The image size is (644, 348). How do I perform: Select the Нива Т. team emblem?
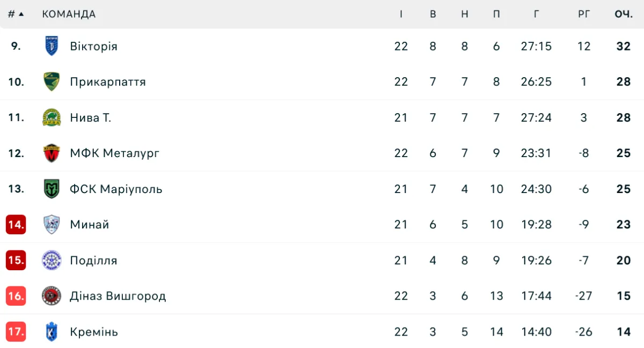[52, 117]
